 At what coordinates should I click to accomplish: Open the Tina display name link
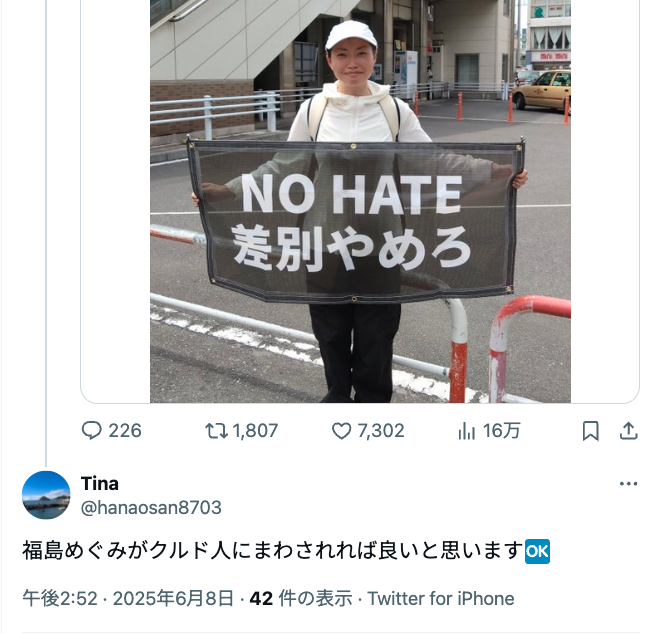coord(100,483)
